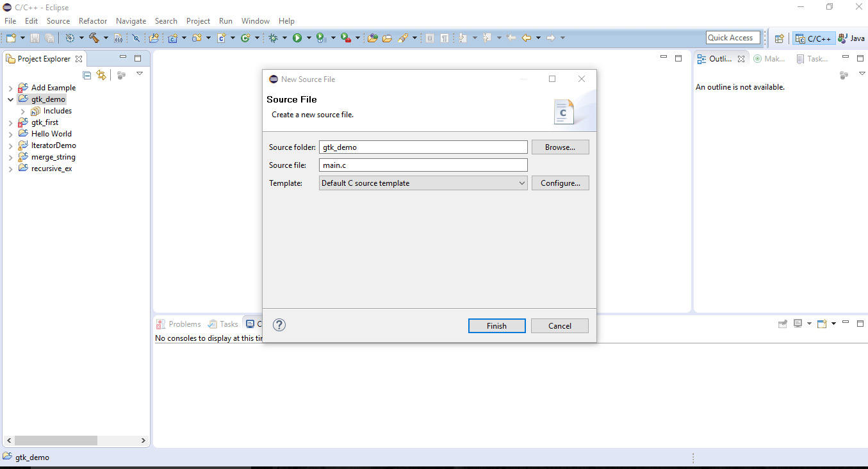Collapse All items in Project Explorer

tap(86, 75)
